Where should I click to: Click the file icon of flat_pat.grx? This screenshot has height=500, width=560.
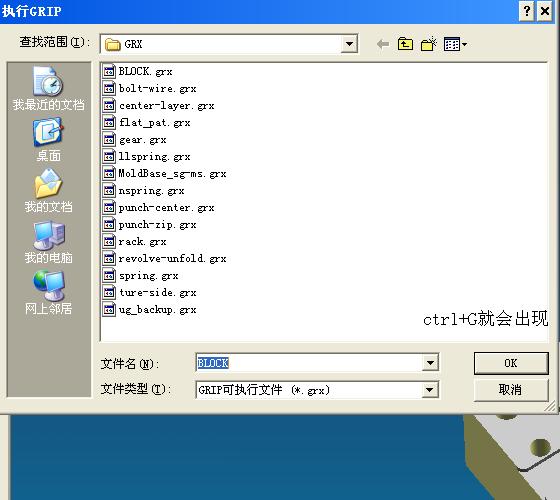click(x=109, y=122)
